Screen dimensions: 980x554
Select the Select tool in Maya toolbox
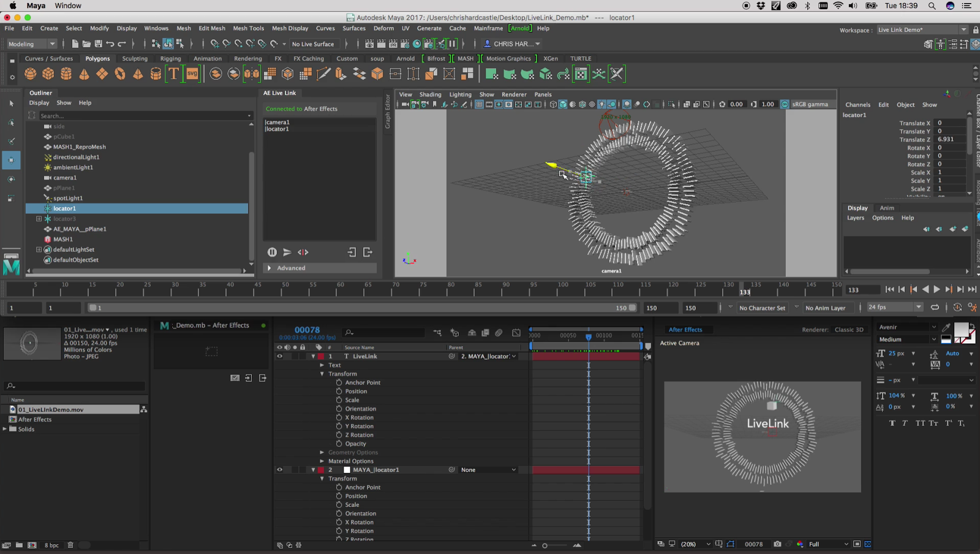[11, 104]
